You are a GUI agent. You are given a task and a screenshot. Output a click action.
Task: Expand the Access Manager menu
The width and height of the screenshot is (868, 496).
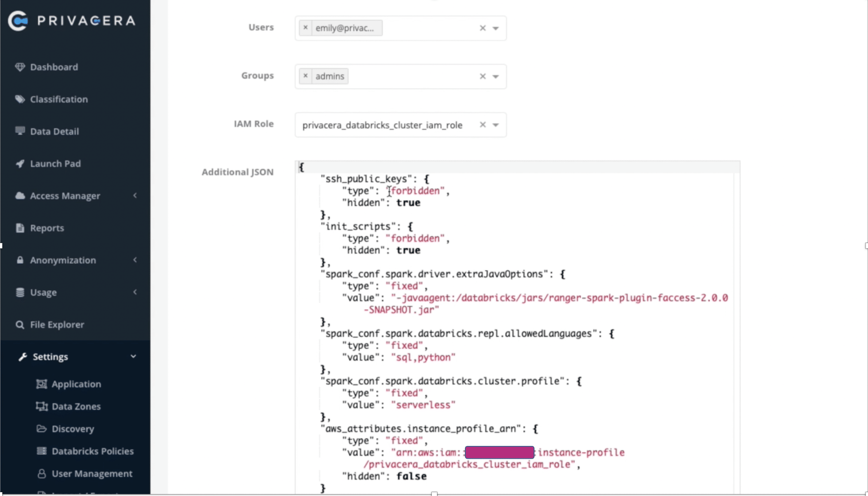[65, 196]
